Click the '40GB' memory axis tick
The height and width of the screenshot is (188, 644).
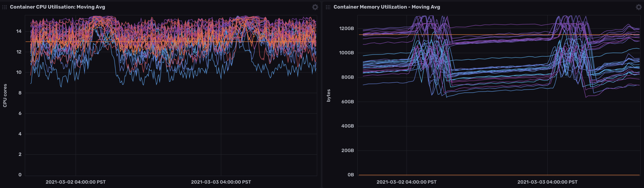(347, 126)
